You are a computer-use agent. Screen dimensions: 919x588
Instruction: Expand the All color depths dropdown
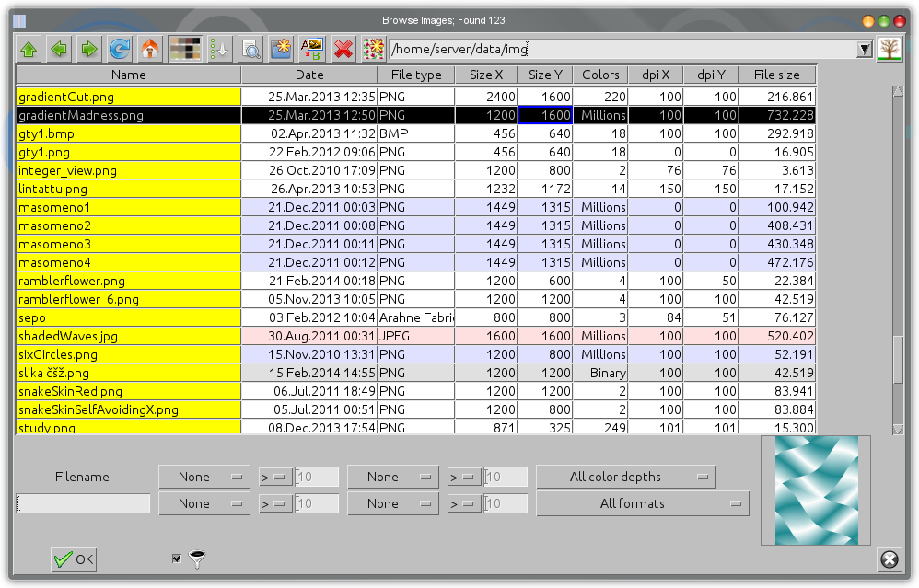coord(626,478)
